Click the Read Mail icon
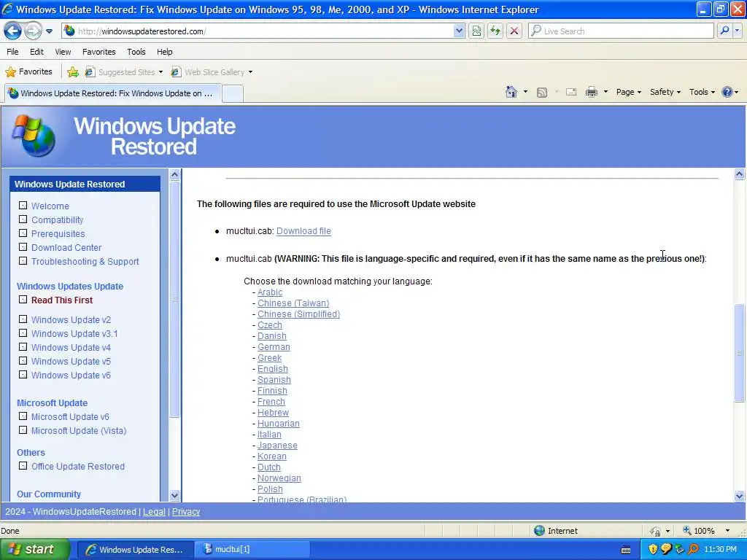Screen dimensions: 747x560 click(x=571, y=92)
